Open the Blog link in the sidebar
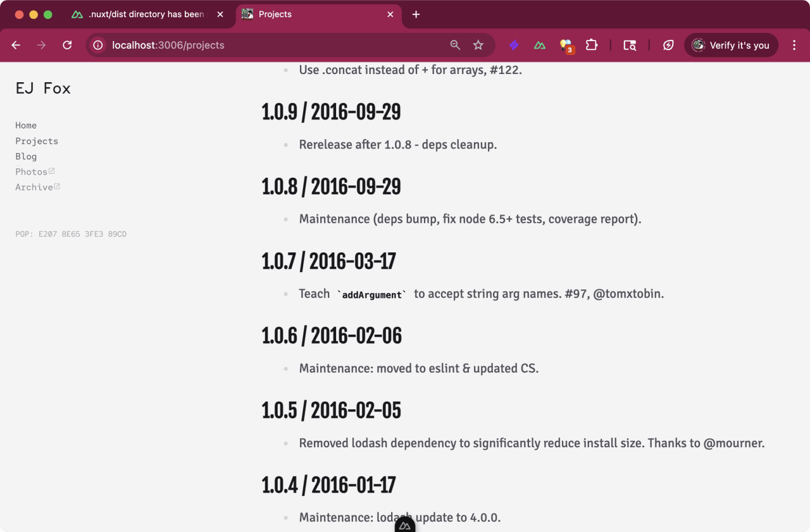The height and width of the screenshot is (532, 810). click(x=26, y=156)
